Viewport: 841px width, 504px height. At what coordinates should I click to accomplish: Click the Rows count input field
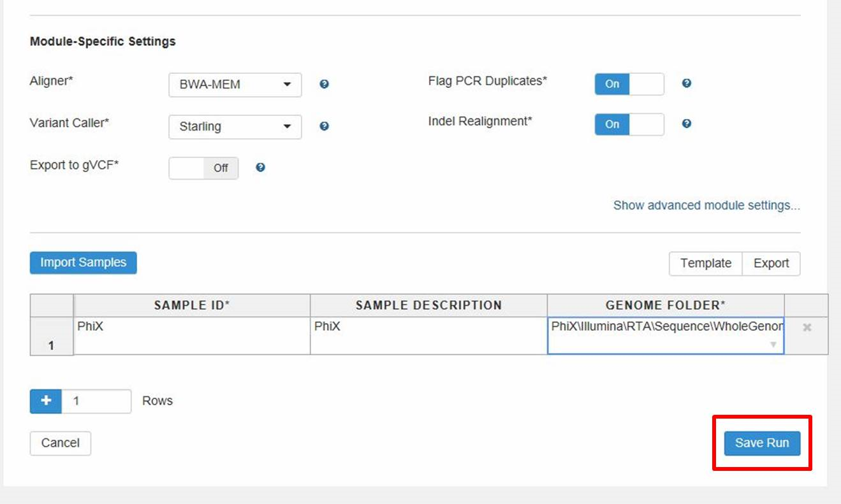(x=97, y=401)
